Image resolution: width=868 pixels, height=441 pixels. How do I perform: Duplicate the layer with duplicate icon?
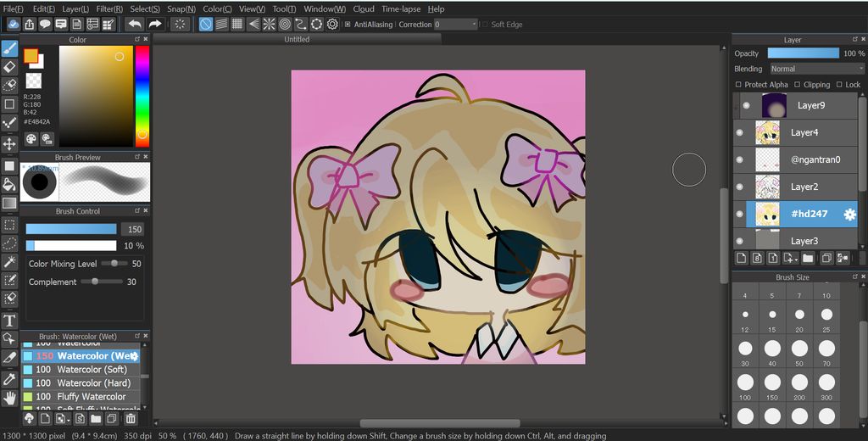coord(826,258)
